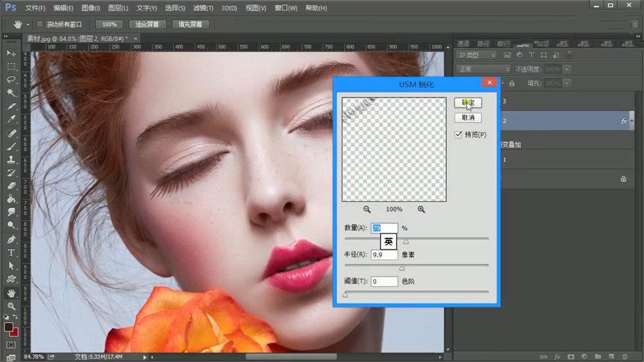Toggle the 预览(P) preview checkbox
This screenshot has height=362, width=644.
(x=459, y=135)
